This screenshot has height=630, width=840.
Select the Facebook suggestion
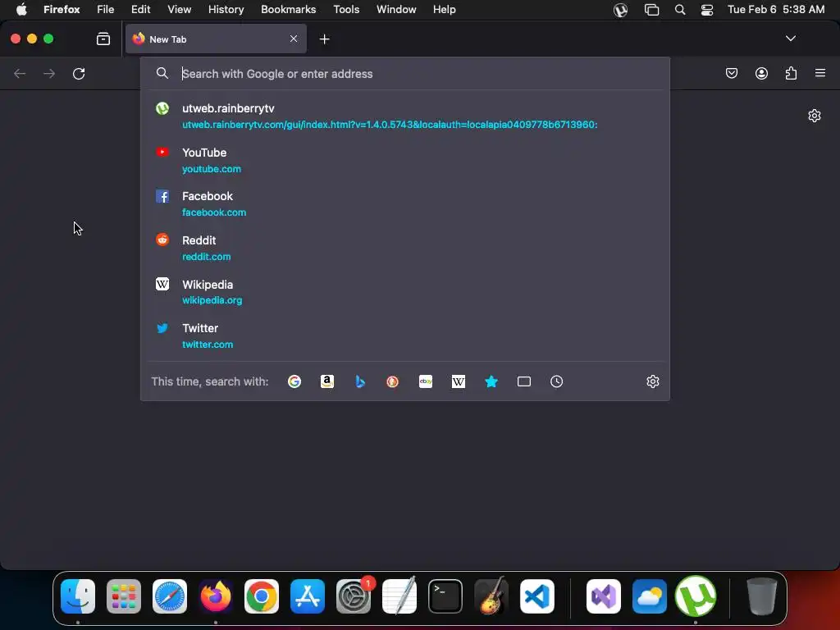(x=405, y=204)
